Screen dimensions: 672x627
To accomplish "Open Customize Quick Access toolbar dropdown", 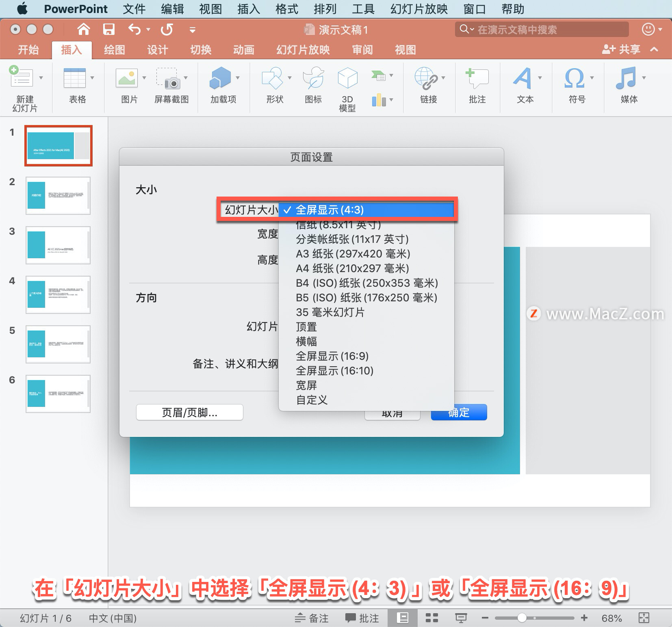I will (x=193, y=30).
